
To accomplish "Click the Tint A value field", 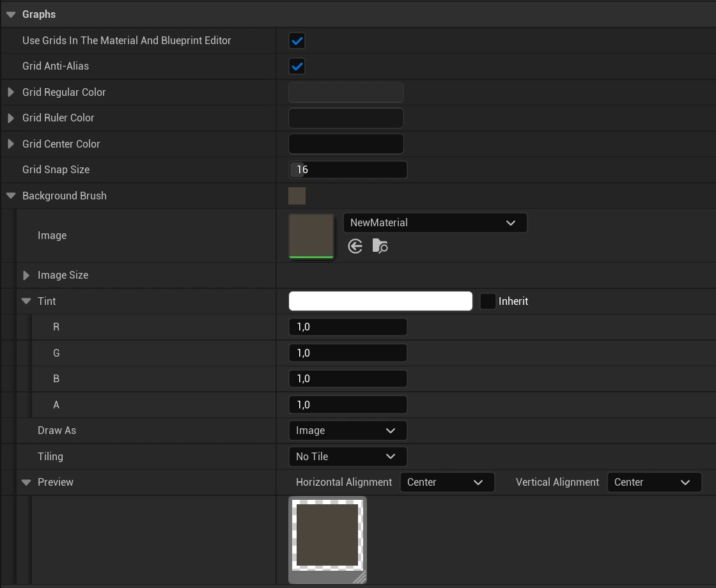I will (348, 405).
